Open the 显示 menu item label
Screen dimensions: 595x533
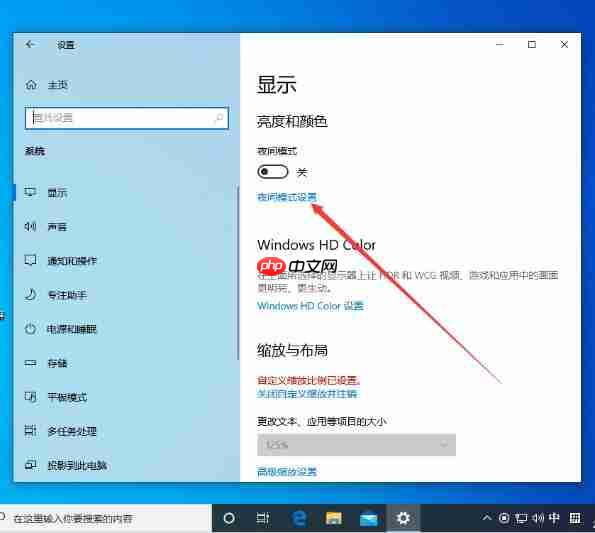57,193
